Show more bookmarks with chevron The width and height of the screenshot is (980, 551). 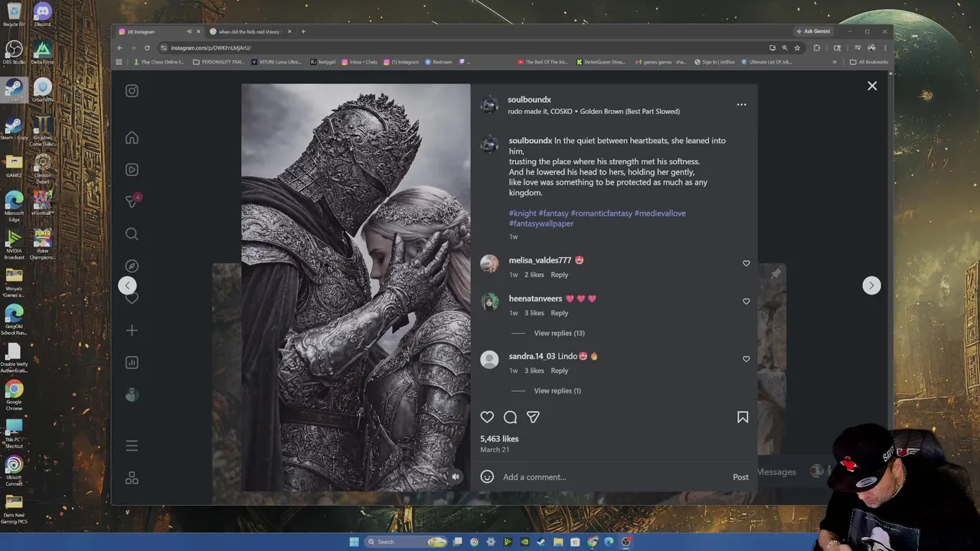(x=835, y=62)
